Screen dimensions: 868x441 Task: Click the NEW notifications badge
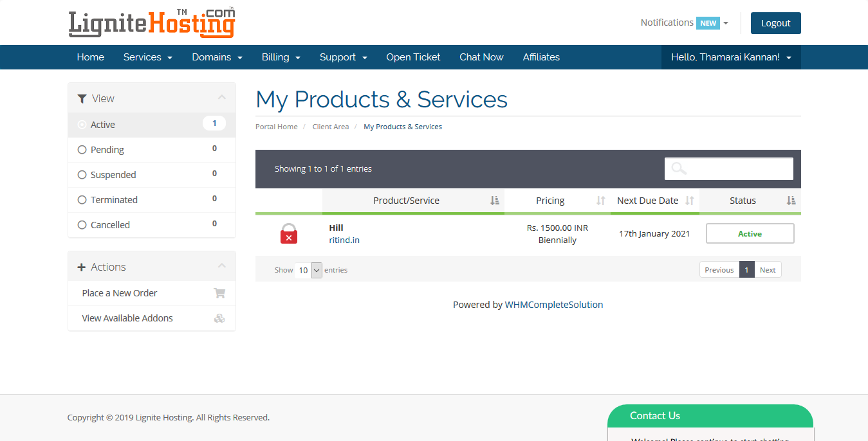[x=708, y=23]
